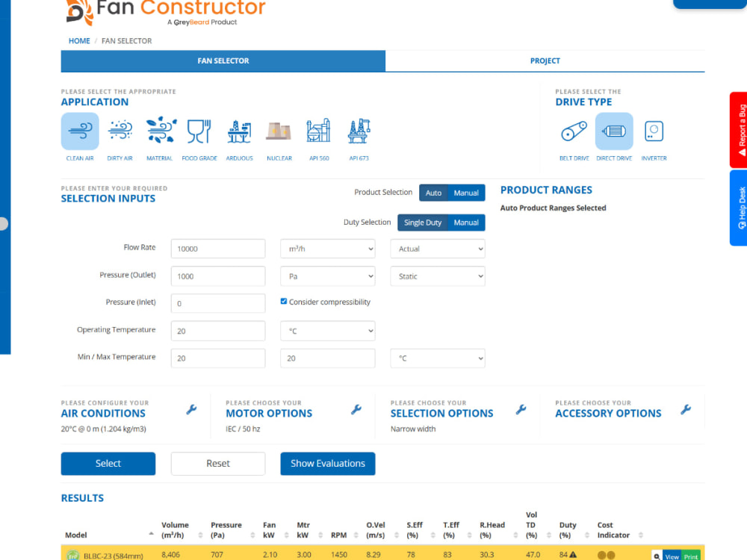Click the Min temperature input field
This screenshot has width=747, height=560.
(x=218, y=358)
